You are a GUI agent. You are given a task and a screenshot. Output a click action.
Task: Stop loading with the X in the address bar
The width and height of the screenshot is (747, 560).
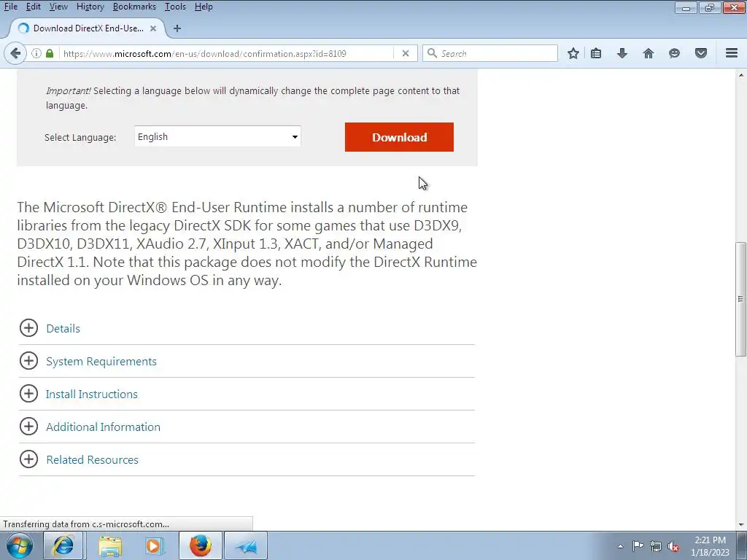[406, 53]
